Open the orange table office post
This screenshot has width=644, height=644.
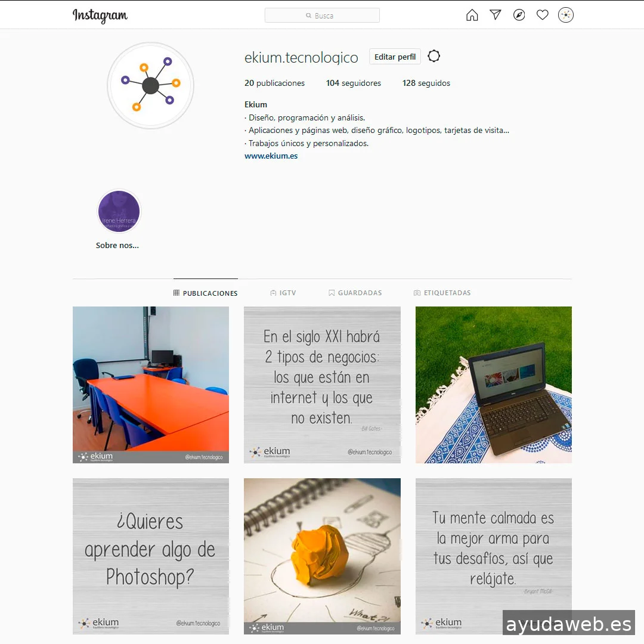click(151, 385)
